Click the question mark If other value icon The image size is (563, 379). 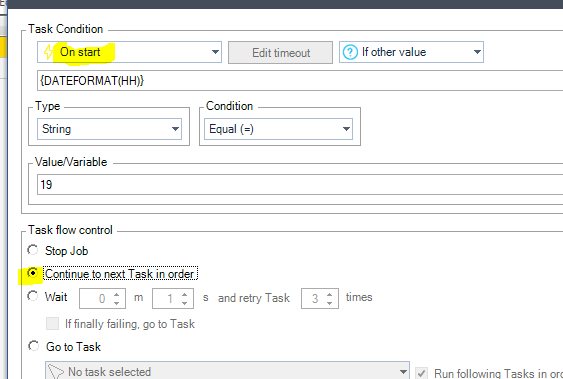coord(350,52)
